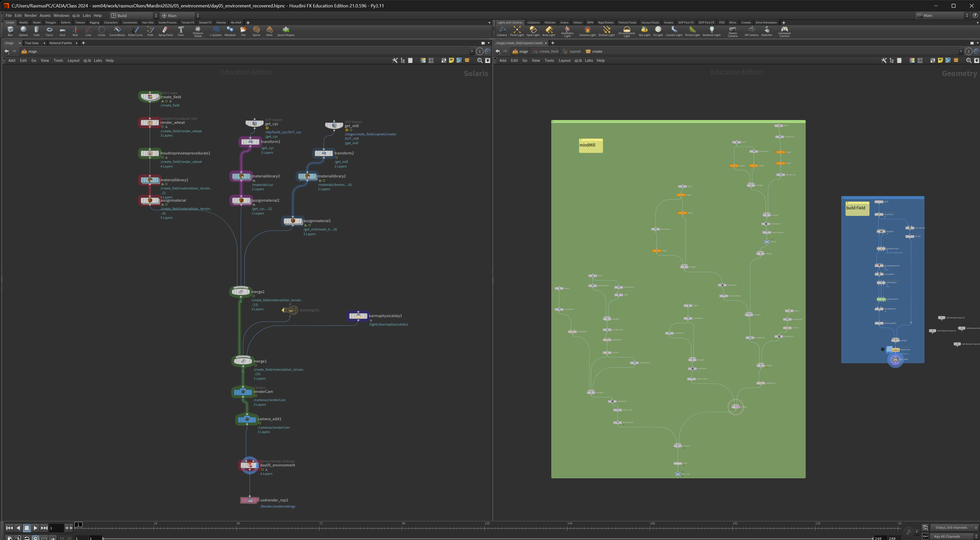Toggle the tree view icon in Solaris network toolbar
This screenshot has width=980, height=540.
pos(403,61)
